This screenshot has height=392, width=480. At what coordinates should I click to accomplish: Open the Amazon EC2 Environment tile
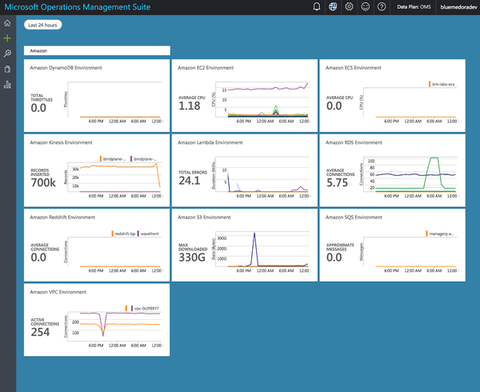tap(244, 96)
